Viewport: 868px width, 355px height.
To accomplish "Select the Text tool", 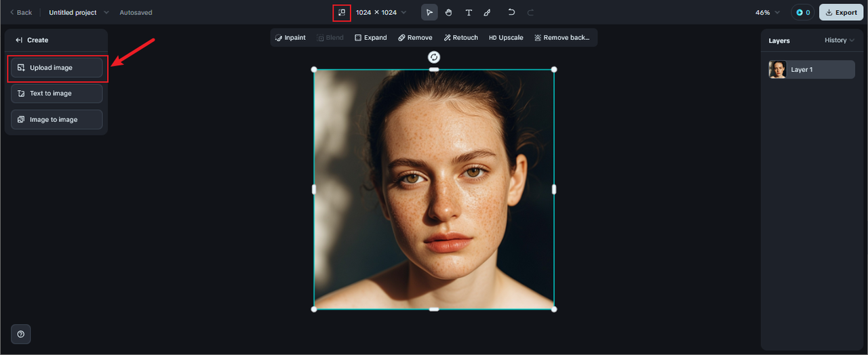I will tap(468, 12).
